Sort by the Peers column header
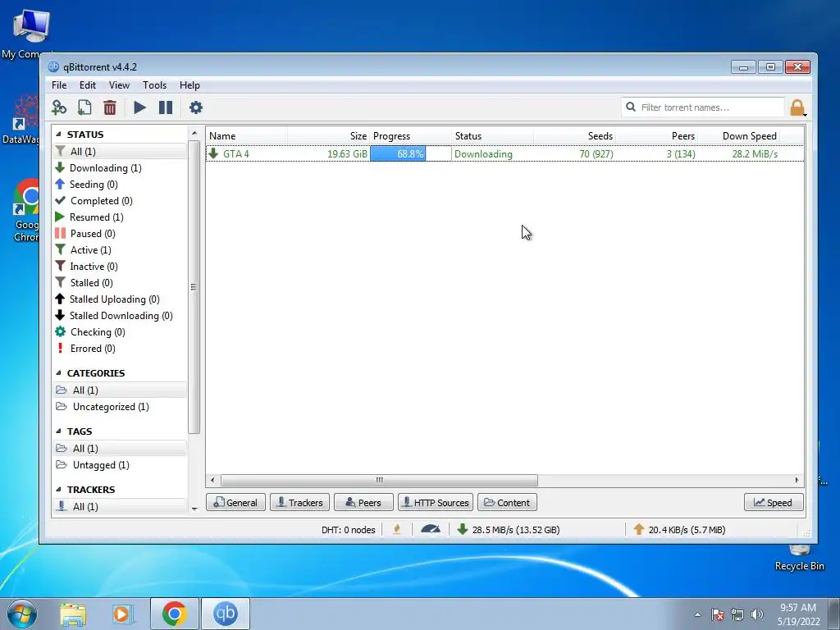 [657, 136]
